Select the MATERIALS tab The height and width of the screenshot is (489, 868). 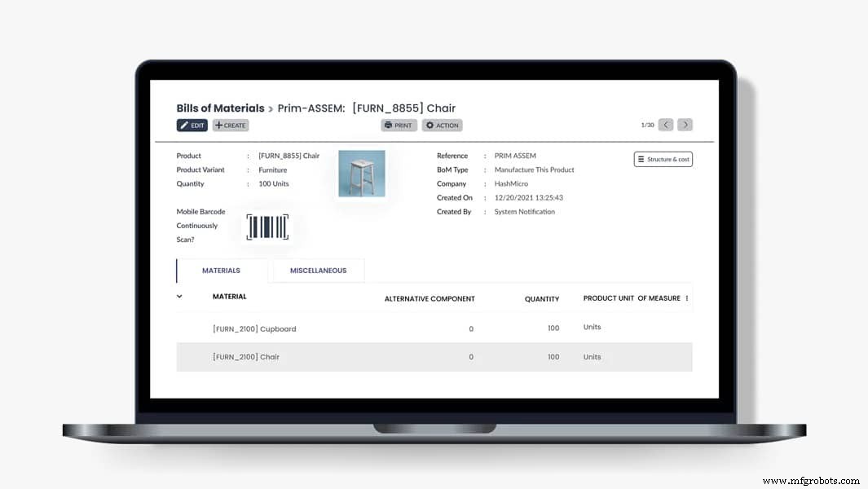(221, 270)
